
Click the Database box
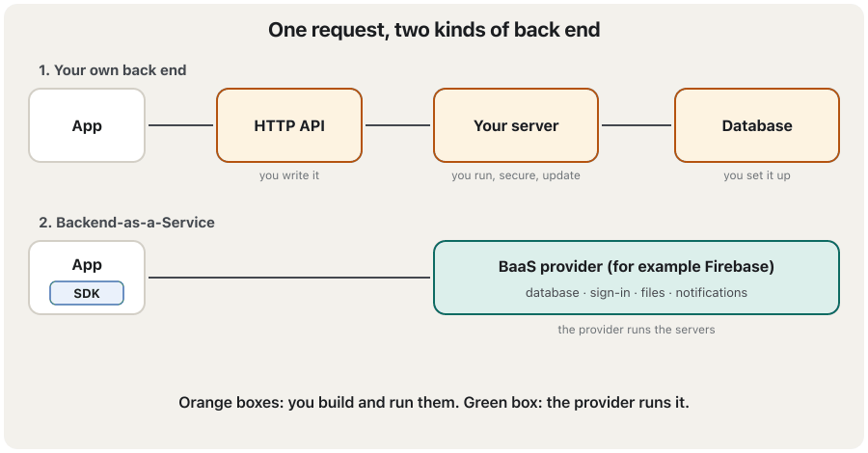(x=757, y=125)
